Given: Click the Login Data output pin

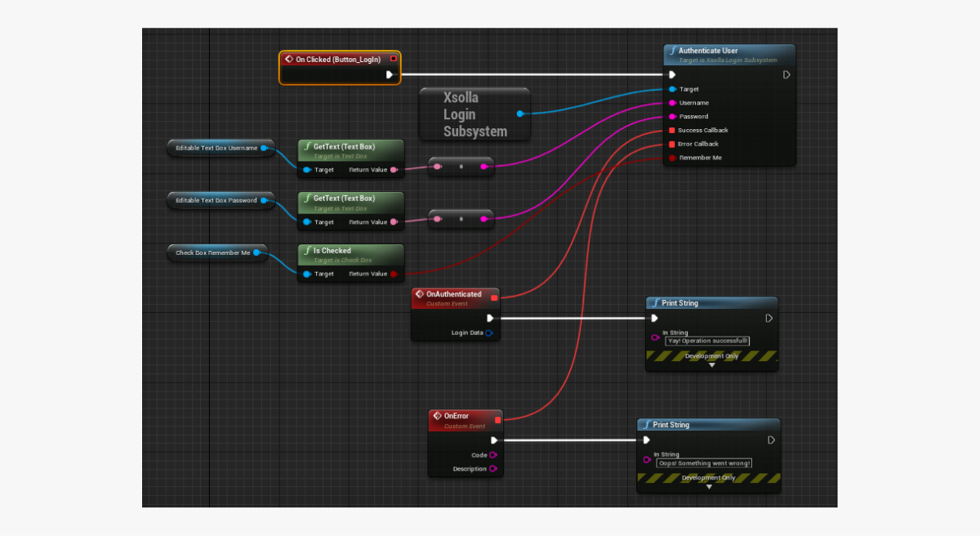Looking at the screenshot, I should [x=489, y=333].
